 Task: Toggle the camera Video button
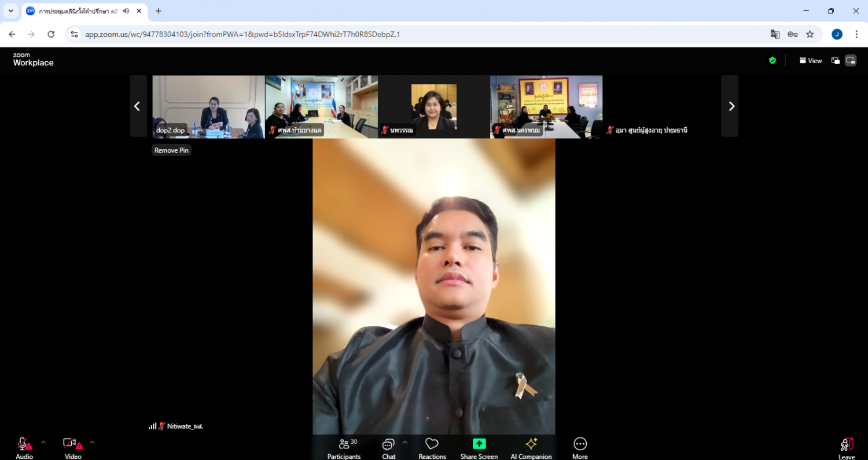[x=72, y=447]
